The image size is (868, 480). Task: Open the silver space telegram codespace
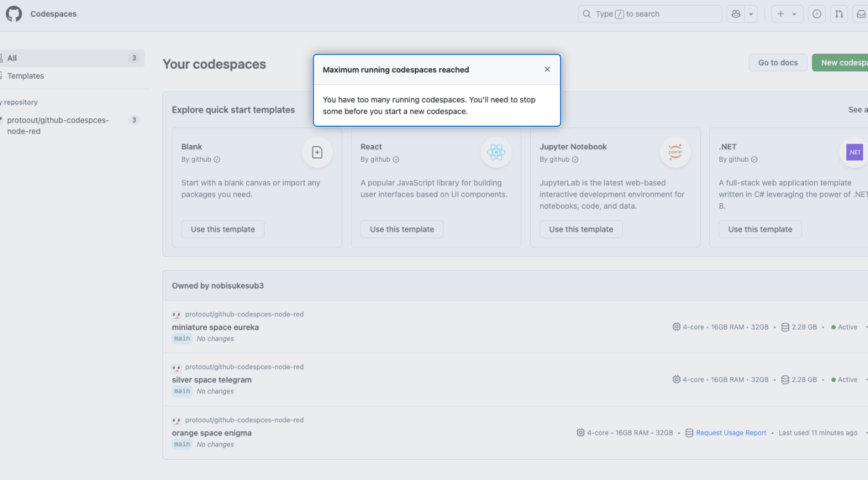click(x=211, y=380)
